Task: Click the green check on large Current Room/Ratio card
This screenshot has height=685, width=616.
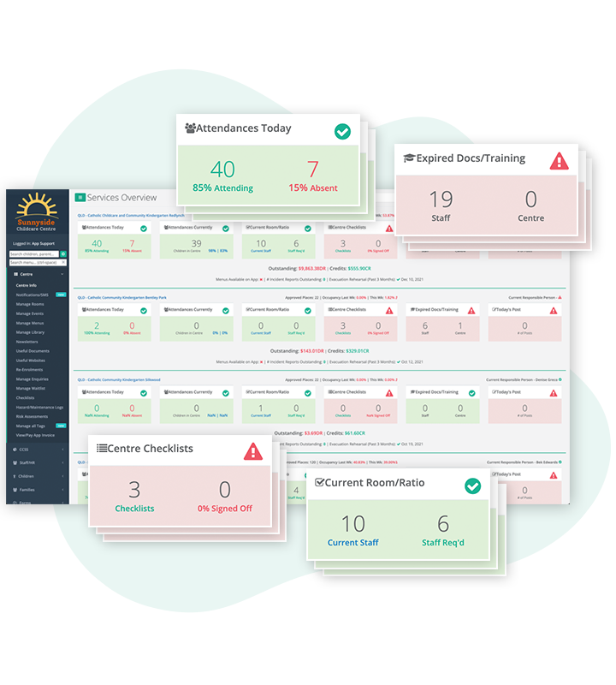Action: click(472, 485)
